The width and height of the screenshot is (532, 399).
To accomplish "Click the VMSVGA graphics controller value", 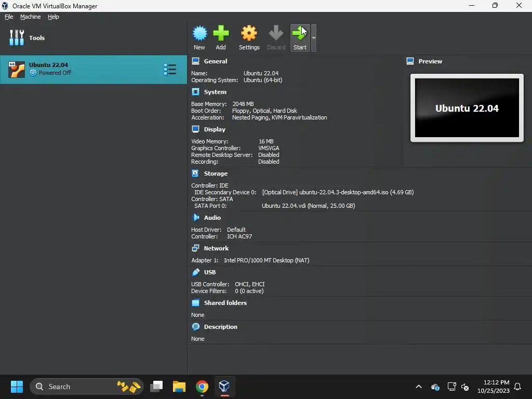I will (269, 148).
